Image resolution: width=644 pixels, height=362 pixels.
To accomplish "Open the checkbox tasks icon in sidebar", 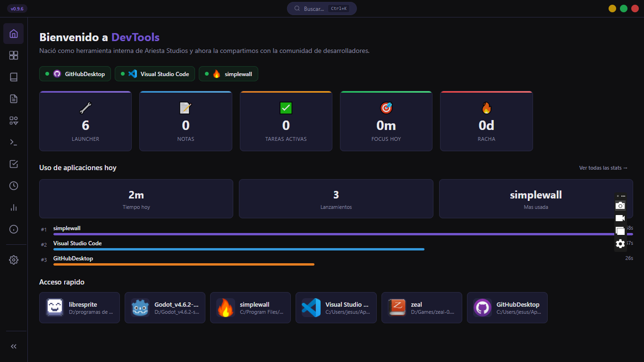I will (14, 164).
